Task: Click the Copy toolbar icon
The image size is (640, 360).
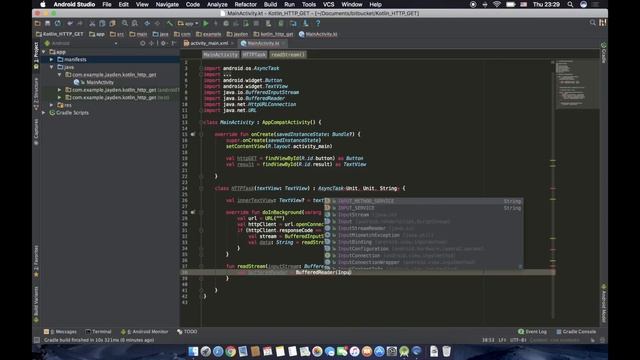Action: pos(102,24)
